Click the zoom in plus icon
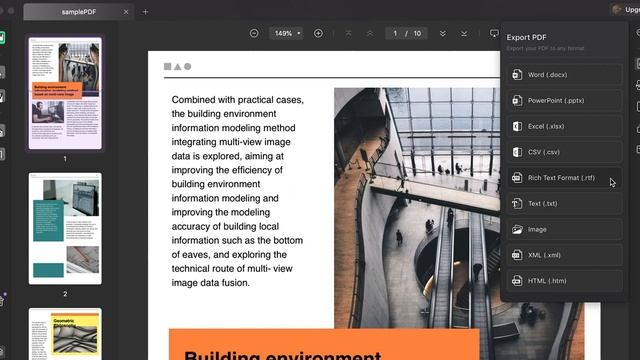This screenshot has width=640, height=360. pos(318,33)
